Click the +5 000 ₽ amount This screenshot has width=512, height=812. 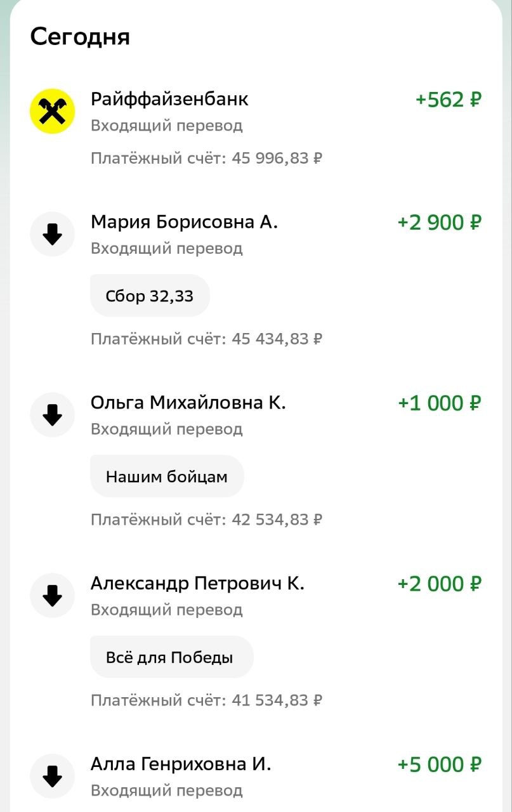(x=440, y=765)
